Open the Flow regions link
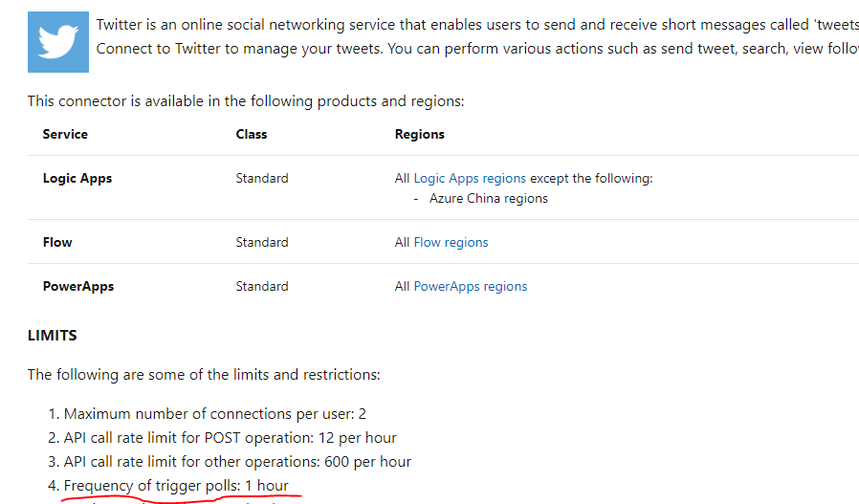Screen dimensions: 859x504 (x=451, y=242)
